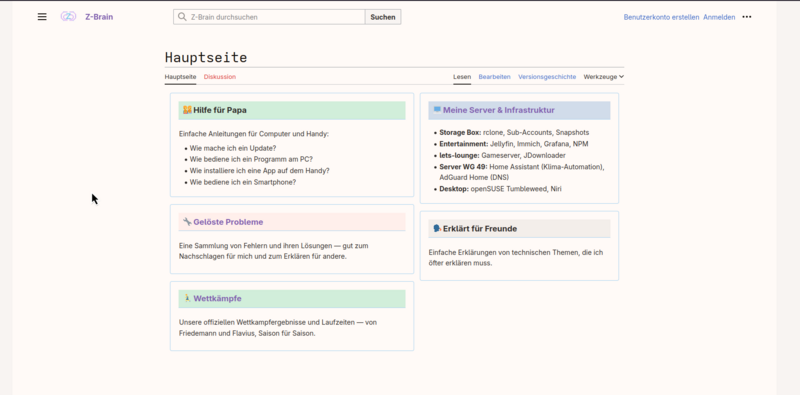Open the Bearbeiten tab
Viewport: 800px width, 395px height.
(494, 77)
